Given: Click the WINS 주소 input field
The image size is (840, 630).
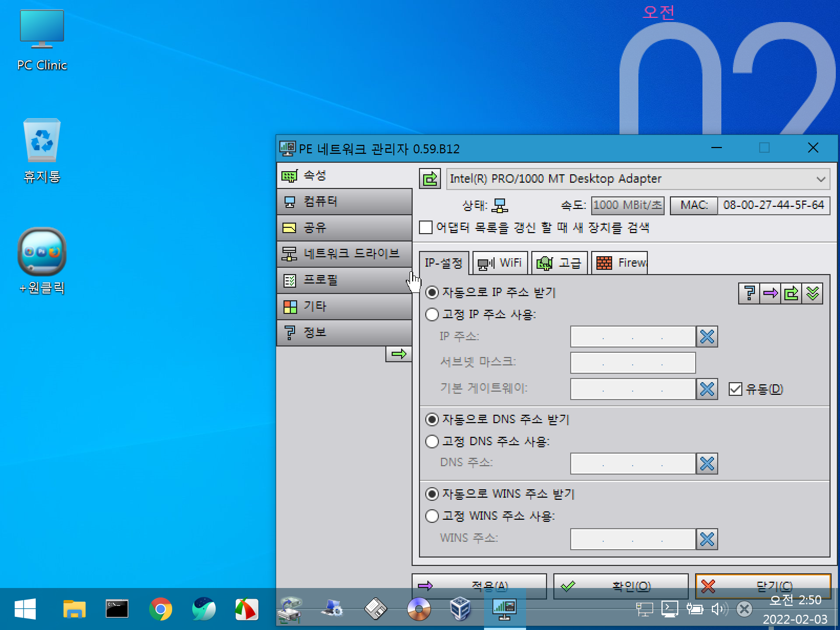Looking at the screenshot, I should coord(633,539).
